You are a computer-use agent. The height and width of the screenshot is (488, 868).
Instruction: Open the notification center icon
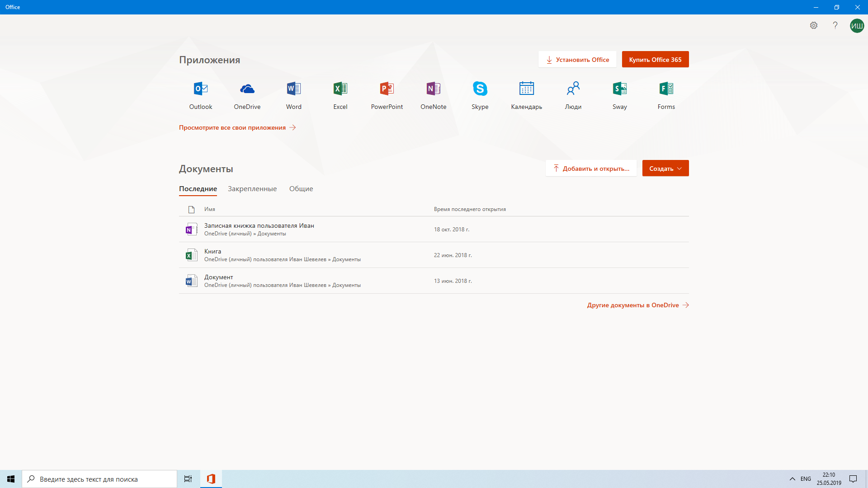pos(853,479)
